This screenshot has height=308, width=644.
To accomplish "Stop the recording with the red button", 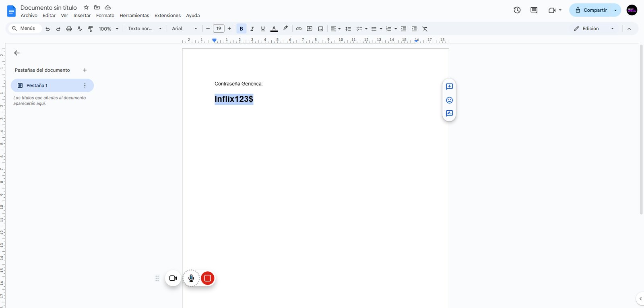I will [x=208, y=278].
